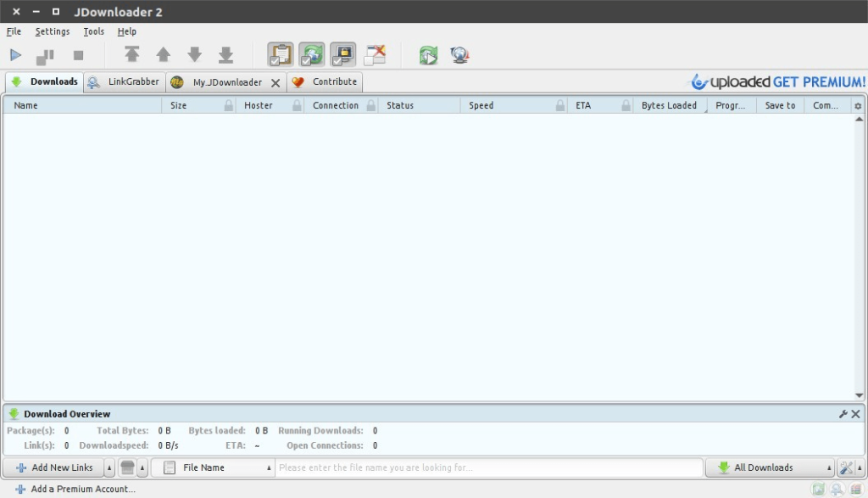Screen dimensions: 868x498
Task: Open column settings gear in table header
Action: 858,106
